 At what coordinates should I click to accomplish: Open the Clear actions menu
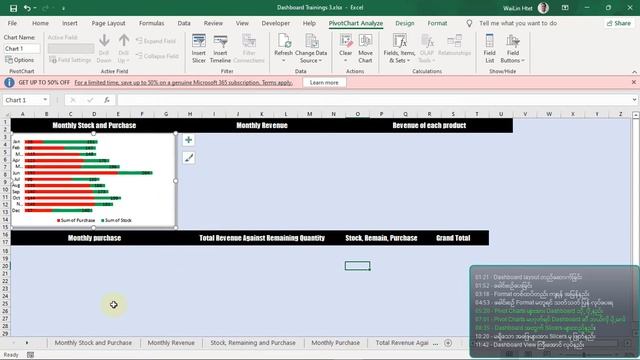345,48
